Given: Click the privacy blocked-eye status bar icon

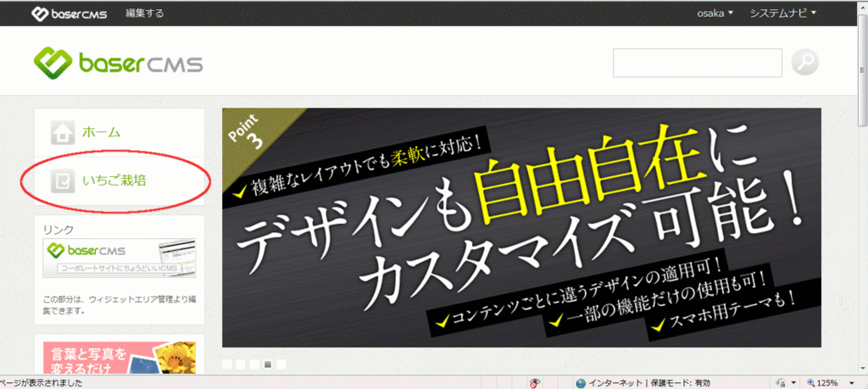Looking at the screenshot, I should [535, 383].
